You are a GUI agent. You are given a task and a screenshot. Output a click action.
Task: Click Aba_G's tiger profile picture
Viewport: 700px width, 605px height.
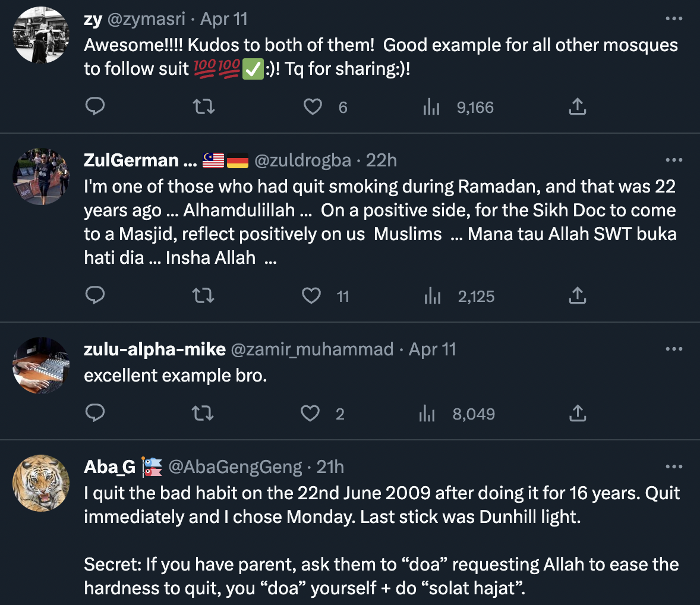(x=41, y=483)
